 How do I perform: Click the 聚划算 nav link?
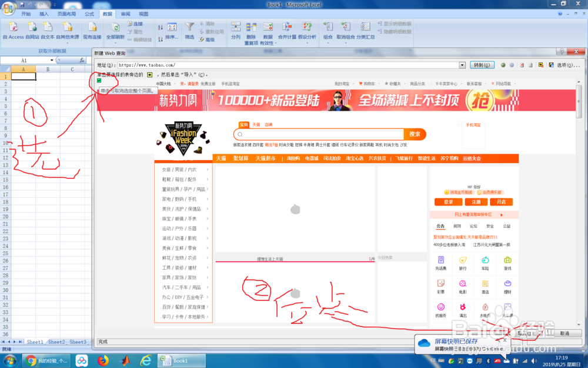(240, 158)
